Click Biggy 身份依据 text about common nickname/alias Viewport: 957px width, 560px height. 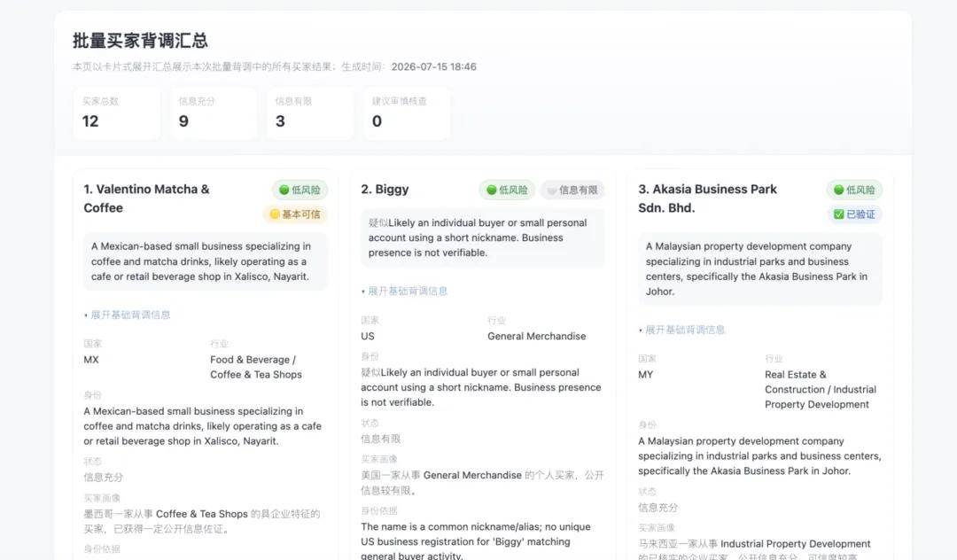coord(476,541)
